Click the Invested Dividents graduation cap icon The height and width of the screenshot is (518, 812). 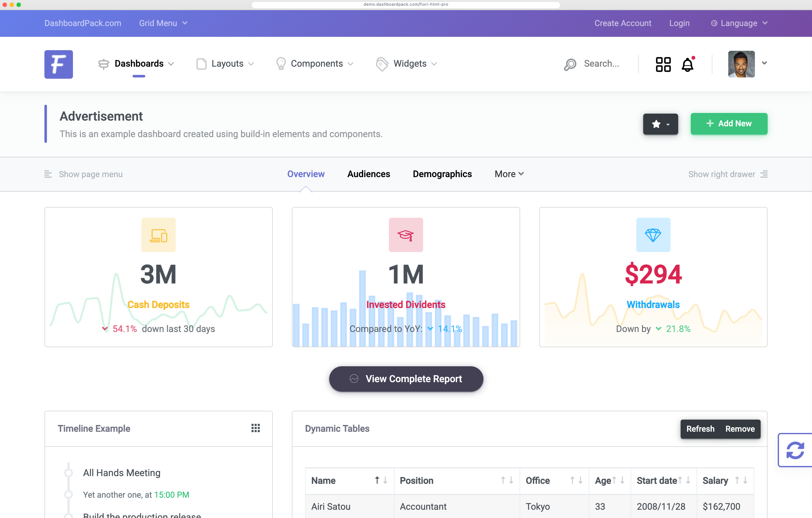click(406, 235)
